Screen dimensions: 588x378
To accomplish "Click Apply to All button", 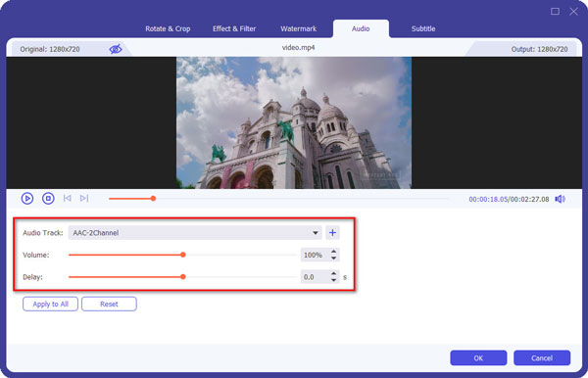I will 50,304.
